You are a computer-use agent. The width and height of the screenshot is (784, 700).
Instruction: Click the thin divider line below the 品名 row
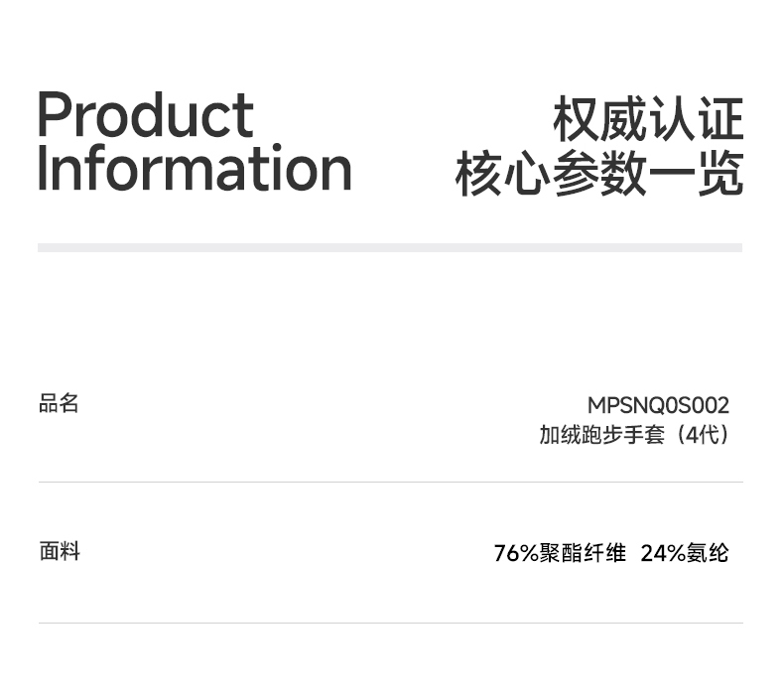point(390,483)
